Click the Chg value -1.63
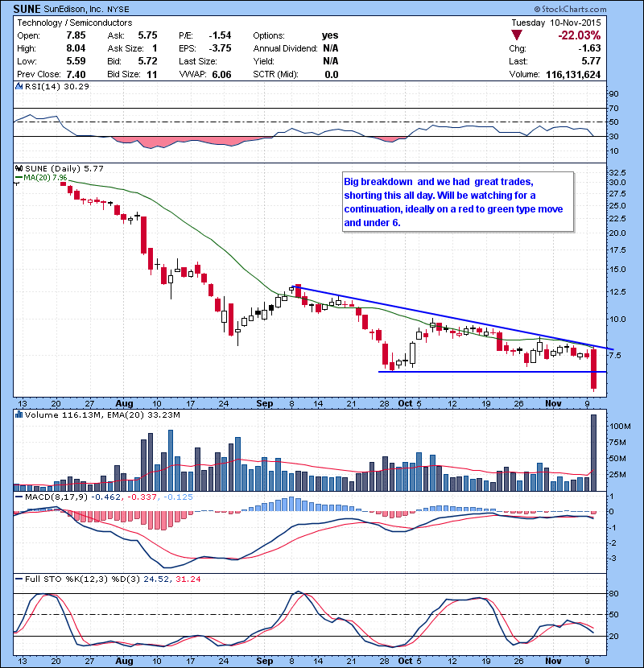The width and height of the screenshot is (644, 668). click(x=590, y=48)
